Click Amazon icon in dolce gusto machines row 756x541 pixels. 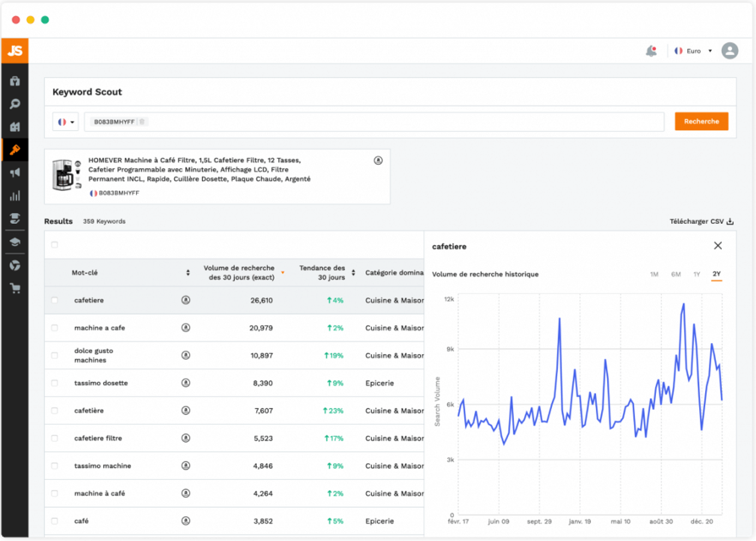pyautogui.click(x=185, y=355)
